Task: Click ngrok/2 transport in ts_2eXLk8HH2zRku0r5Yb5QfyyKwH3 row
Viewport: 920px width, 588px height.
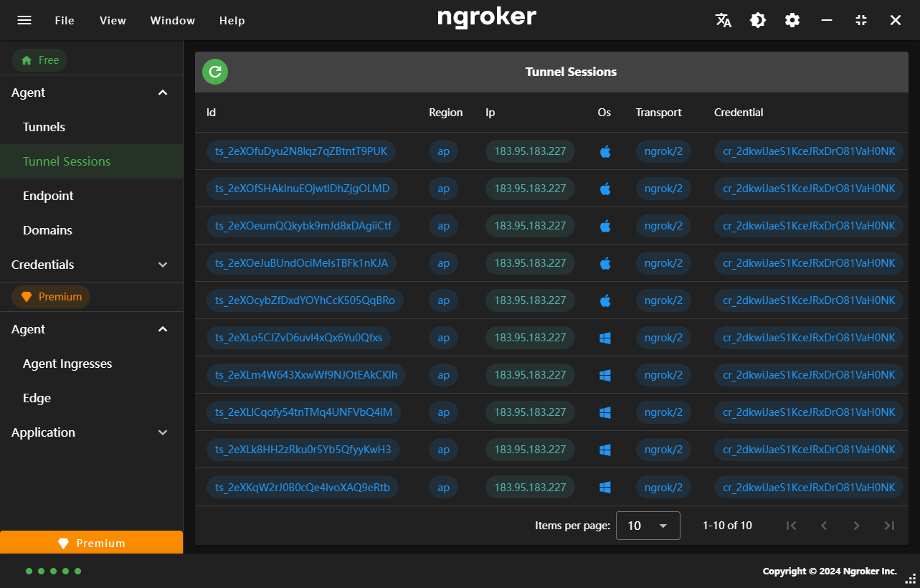Action: [x=663, y=450]
